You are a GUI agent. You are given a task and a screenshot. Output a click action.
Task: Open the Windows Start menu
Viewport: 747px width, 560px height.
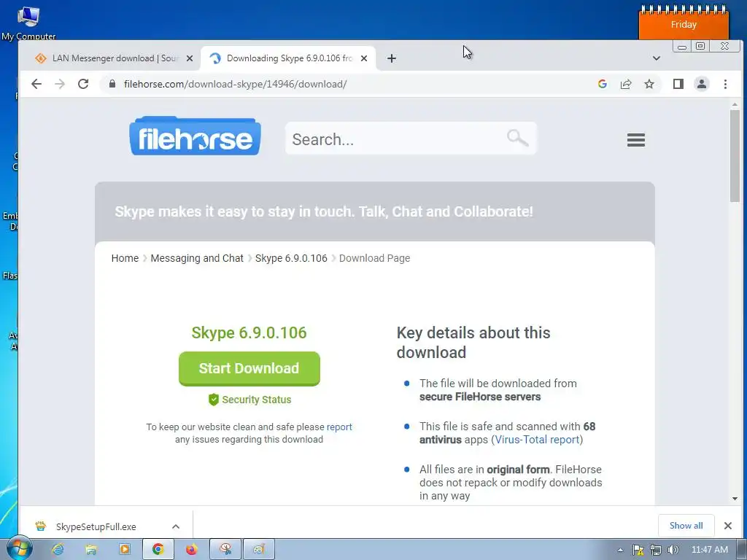tap(19, 548)
